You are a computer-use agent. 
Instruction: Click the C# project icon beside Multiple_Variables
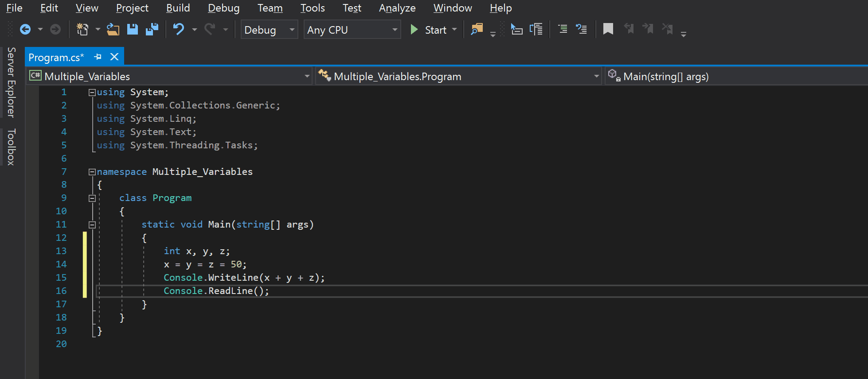[x=35, y=76]
